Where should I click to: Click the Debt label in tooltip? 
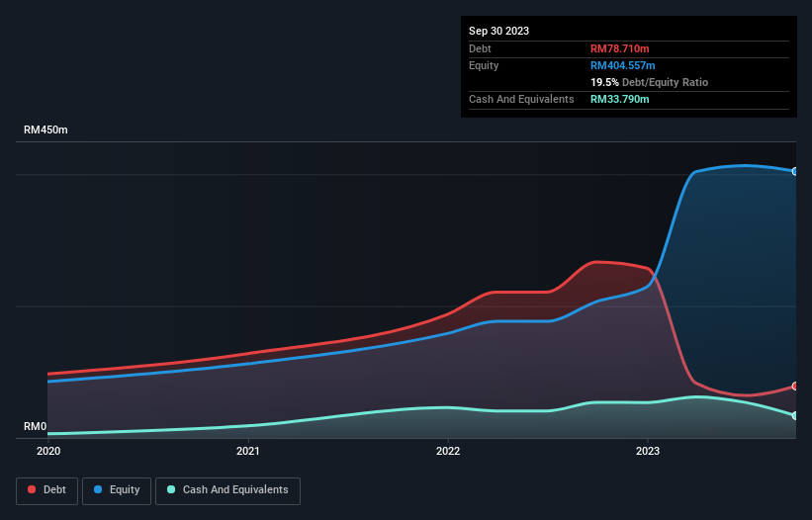480,48
